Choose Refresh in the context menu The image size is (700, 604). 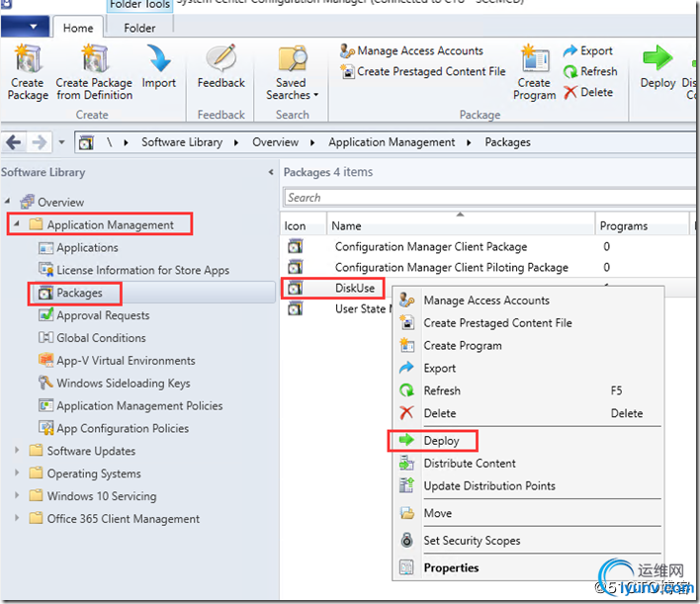528,390
